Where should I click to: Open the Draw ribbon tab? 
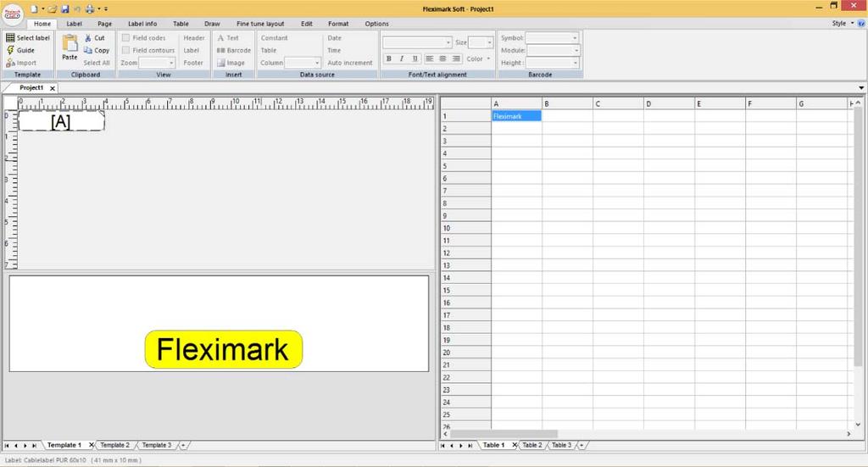click(x=212, y=24)
